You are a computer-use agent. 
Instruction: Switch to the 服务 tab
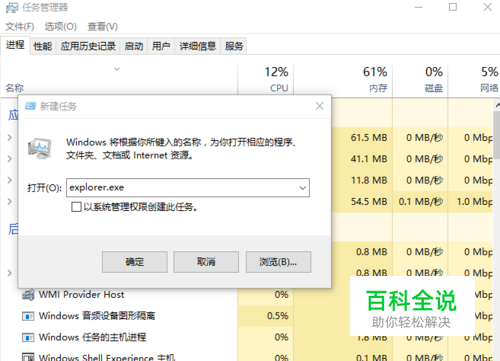(x=234, y=46)
